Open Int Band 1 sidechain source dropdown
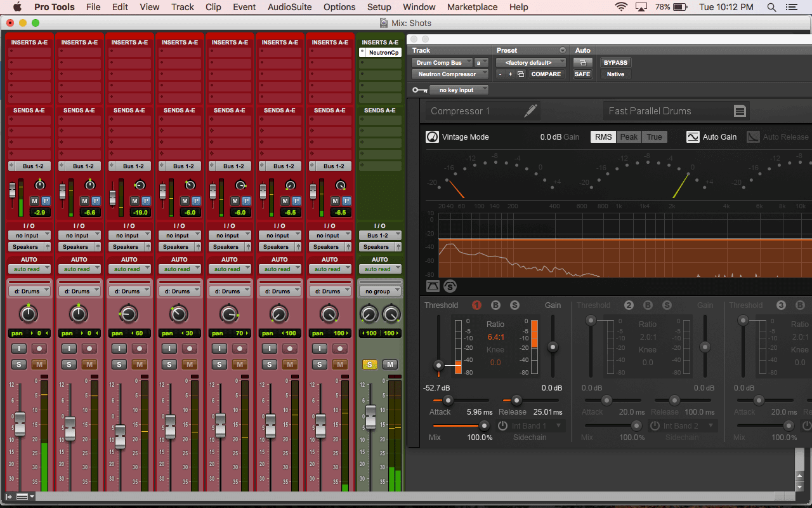812x508 pixels. [x=537, y=425]
